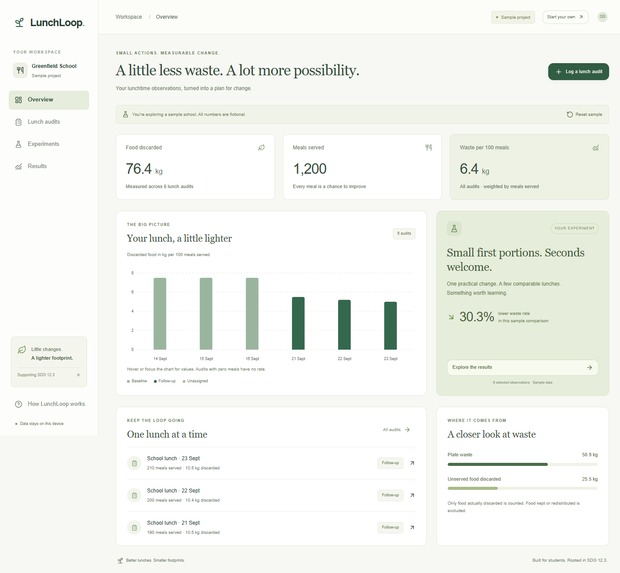Click the clipboard icon for 22 Sept lunch
The width and height of the screenshot is (620, 573).
(134, 495)
